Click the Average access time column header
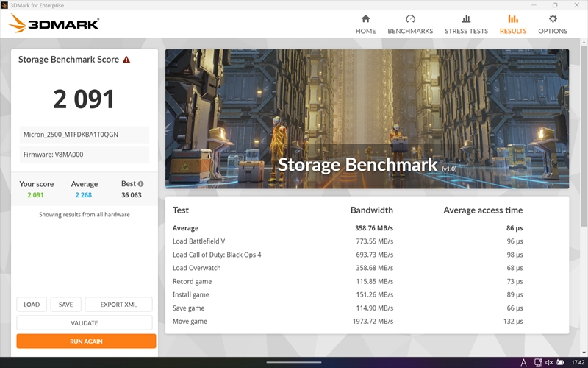This screenshot has height=368, width=588. [x=483, y=210]
